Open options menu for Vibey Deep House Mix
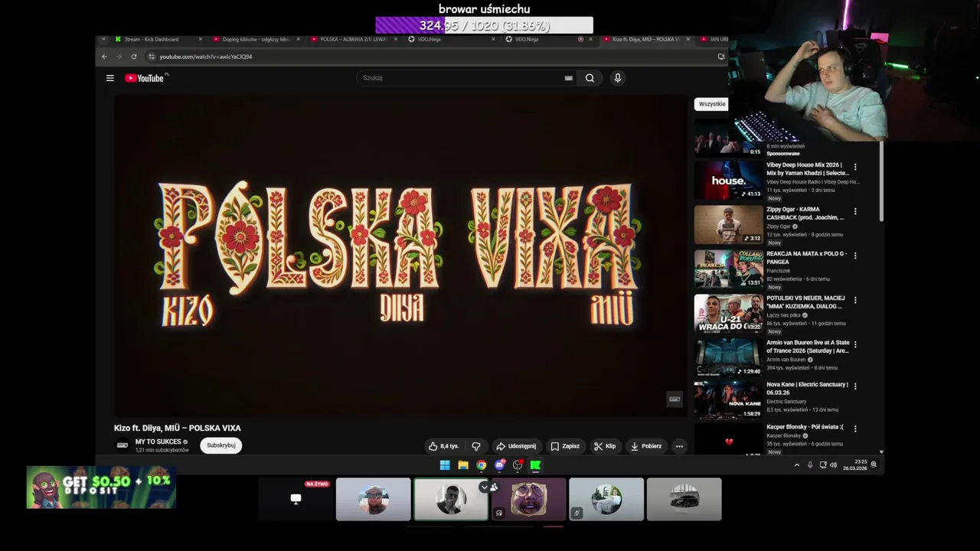The height and width of the screenshot is (551, 980). click(855, 167)
